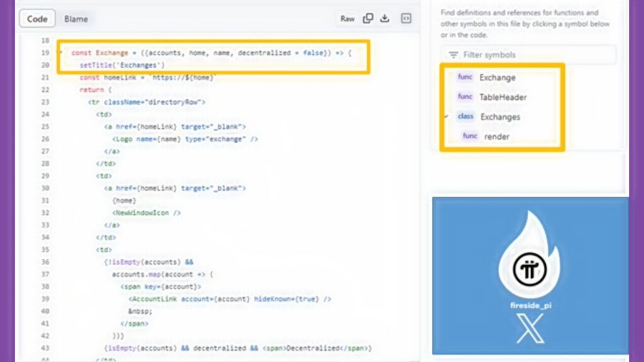Image resolution: width=644 pixels, height=362 pixels.
Task: Click the Pi flame logo
Action: [x=530, y=264]
